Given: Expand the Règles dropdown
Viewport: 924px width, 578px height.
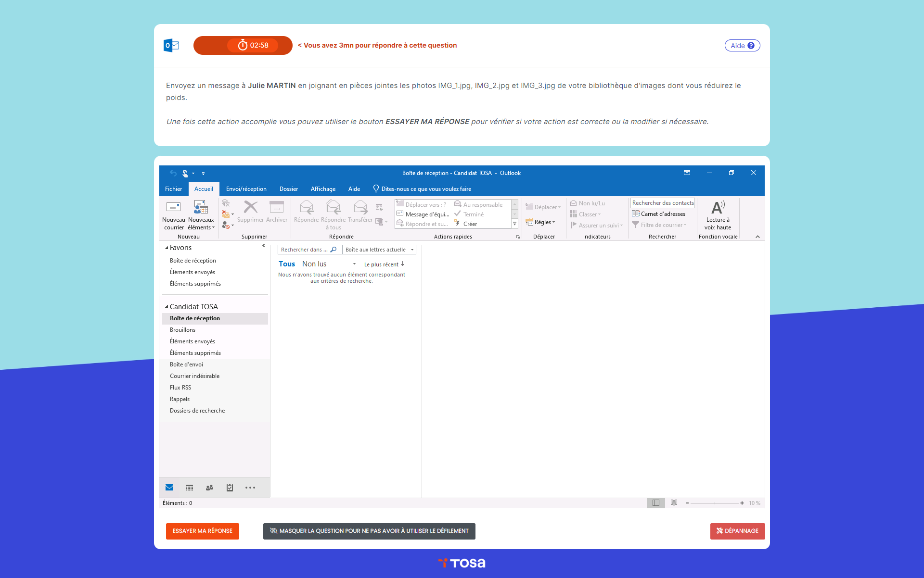Looking at the screenshot, I should coord(544,222).
